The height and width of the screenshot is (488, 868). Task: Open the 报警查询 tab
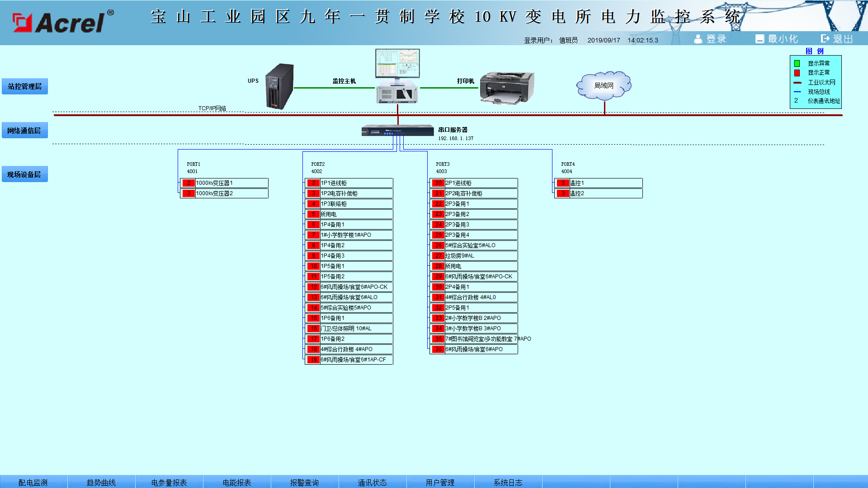304,482
